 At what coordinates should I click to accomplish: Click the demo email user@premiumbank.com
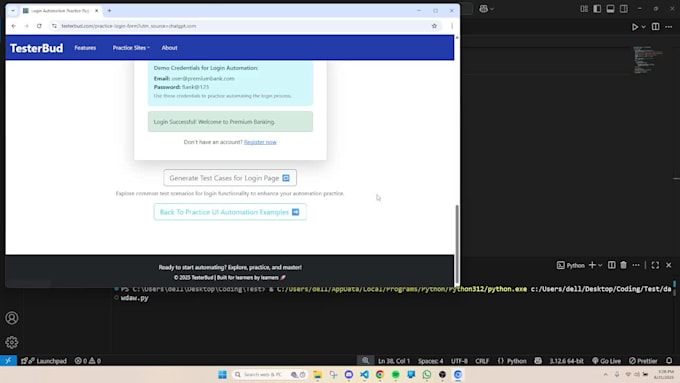click(203, 79)
